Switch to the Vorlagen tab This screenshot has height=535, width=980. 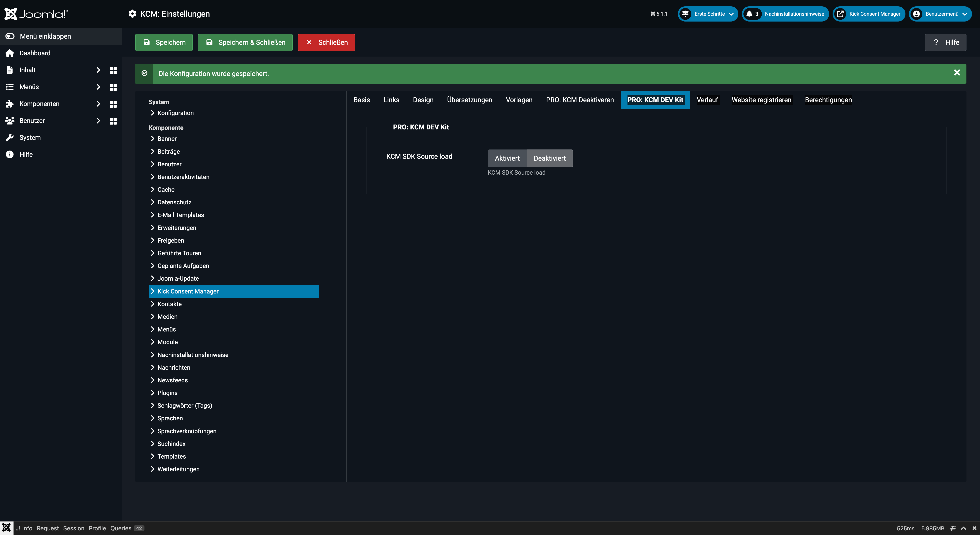(519, 100)
